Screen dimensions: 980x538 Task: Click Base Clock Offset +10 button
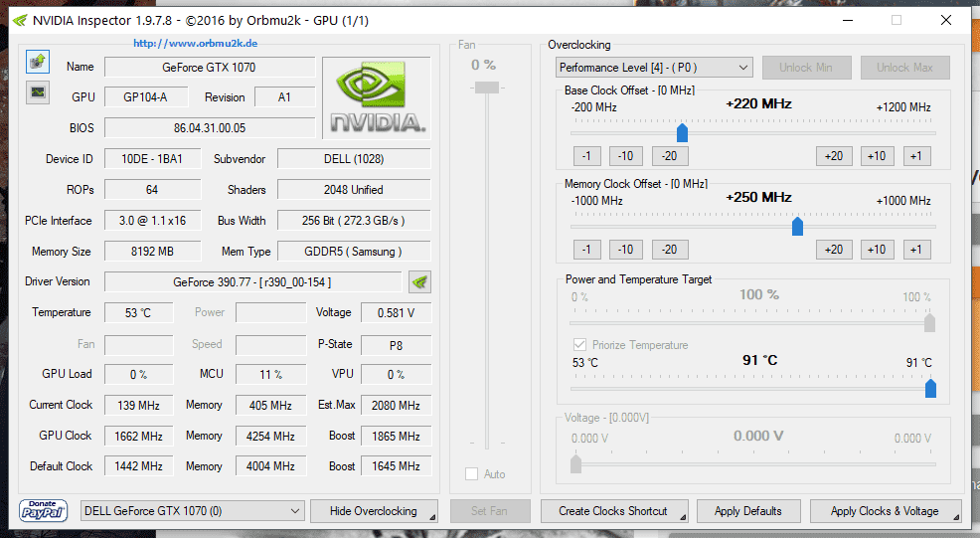coord(877,156)
